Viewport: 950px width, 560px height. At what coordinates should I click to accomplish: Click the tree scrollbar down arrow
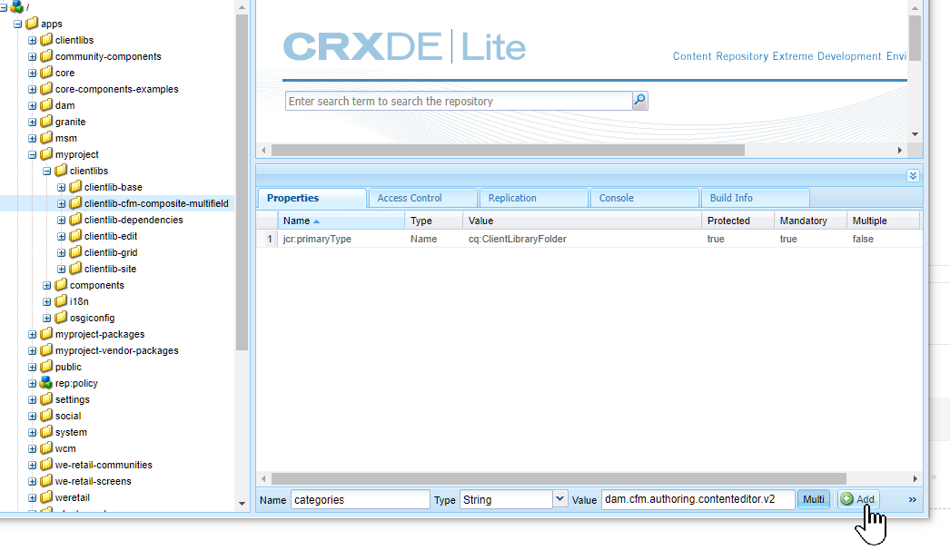coord(242,504)
